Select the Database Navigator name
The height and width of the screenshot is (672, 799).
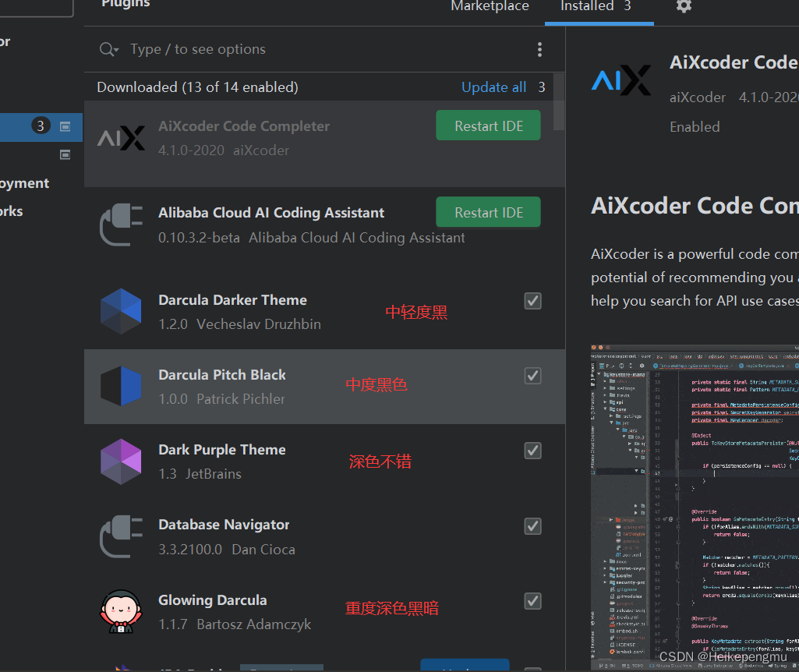(x=224, y=524)
